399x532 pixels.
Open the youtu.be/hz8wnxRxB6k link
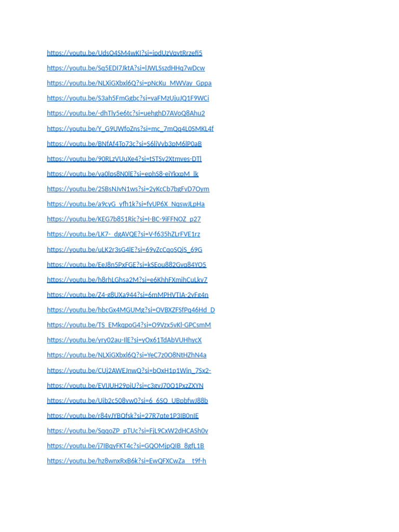click(127, 461)
